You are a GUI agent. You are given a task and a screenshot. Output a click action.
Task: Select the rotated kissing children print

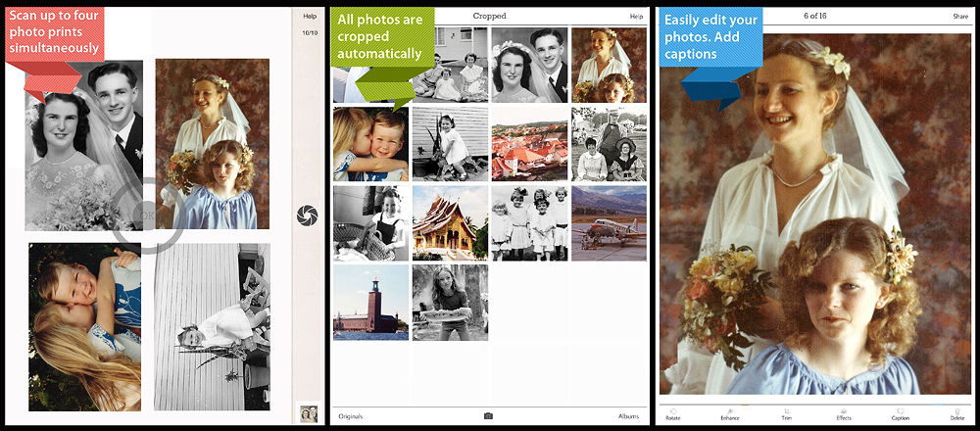pyautogui.click(x=85, y=327)
